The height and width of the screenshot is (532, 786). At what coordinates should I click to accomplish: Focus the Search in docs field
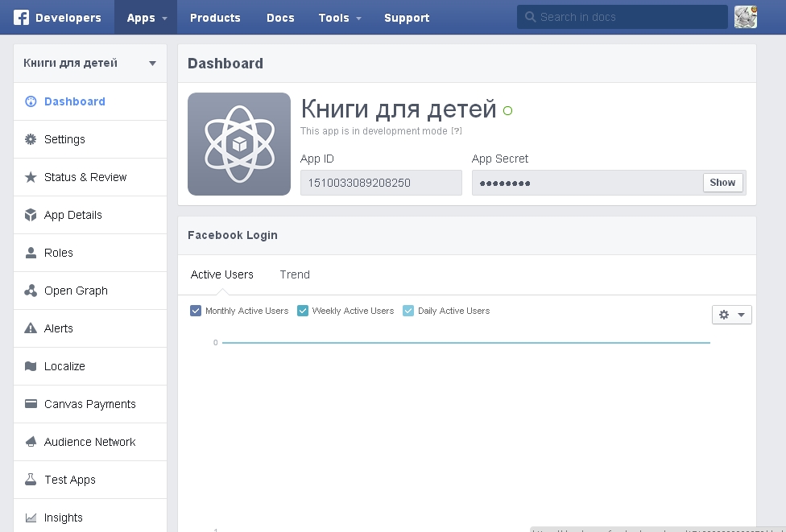coord(622,17)
